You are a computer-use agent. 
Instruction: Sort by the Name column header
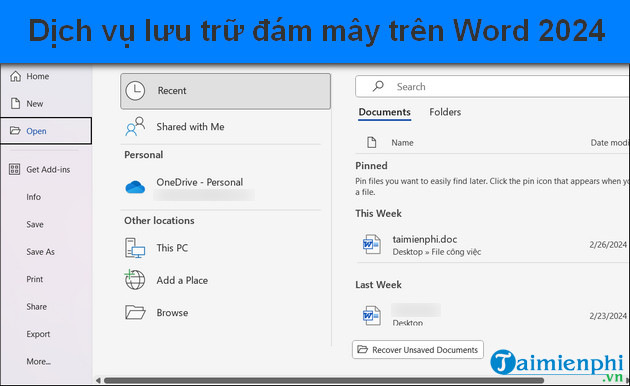402,143
